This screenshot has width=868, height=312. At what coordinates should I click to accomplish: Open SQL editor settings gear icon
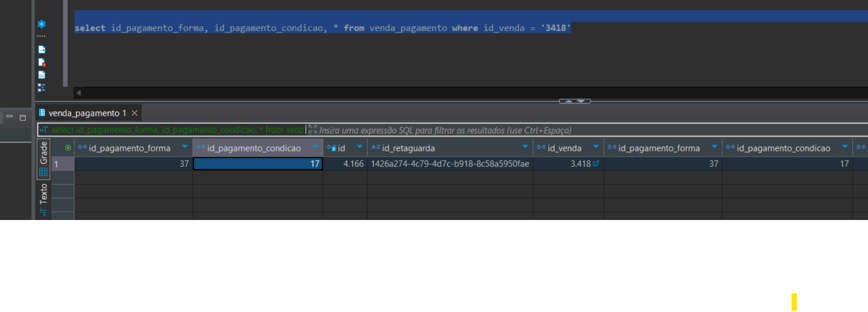[42, 24]
